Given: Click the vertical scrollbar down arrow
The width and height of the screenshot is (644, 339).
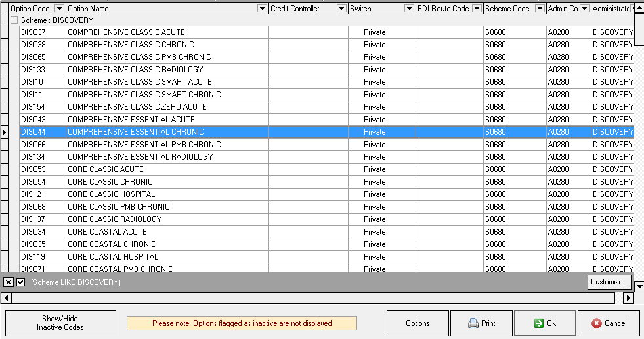Looking at the screenshot, I should coord(639,286).
